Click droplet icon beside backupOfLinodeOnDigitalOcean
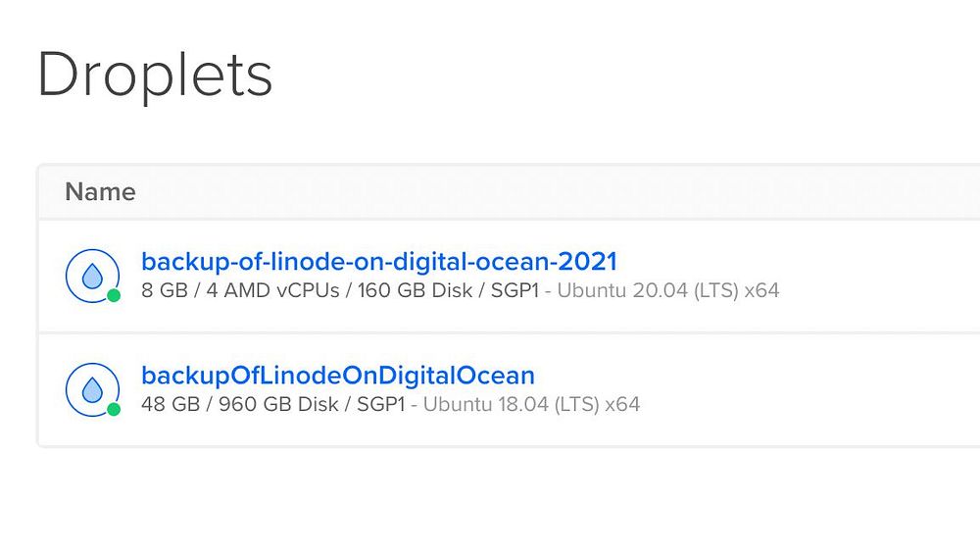 (91, 389)
